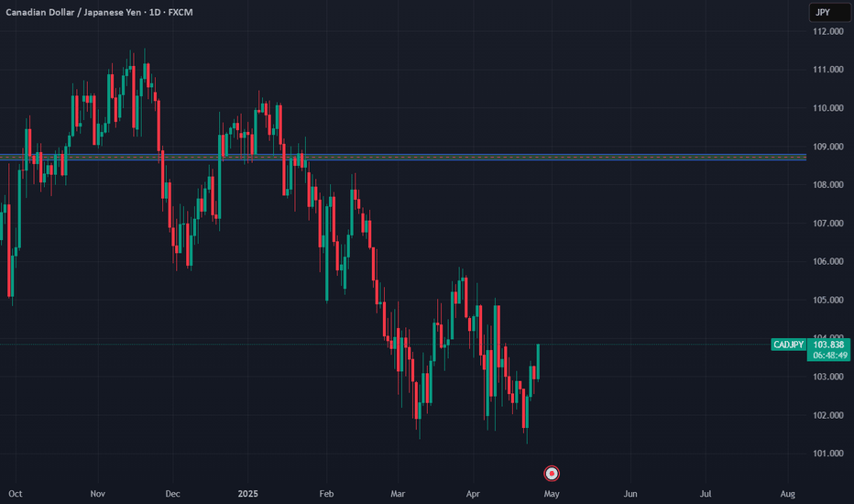Click the 107.000 price axis label
854x504 pixels.
pyautogui.click(x=827, y=224)
